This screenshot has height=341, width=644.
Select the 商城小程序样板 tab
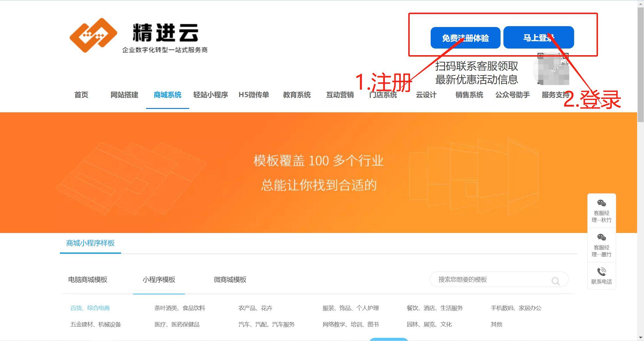click(90, 243)
